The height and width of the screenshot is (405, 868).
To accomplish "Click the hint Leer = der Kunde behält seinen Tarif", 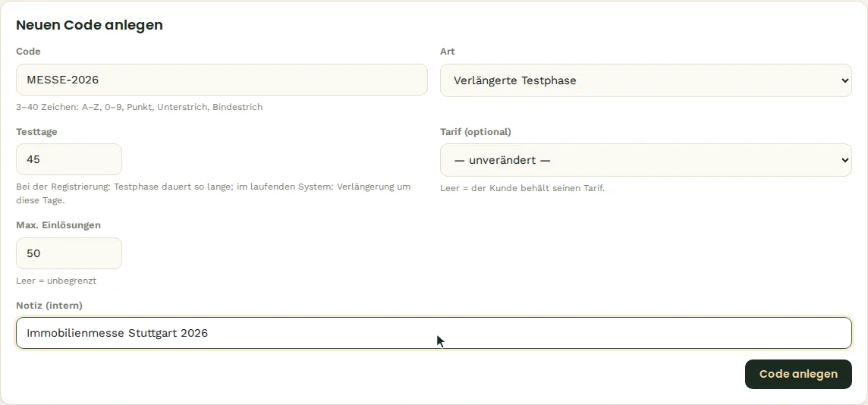I will click(x=522, y=188).
